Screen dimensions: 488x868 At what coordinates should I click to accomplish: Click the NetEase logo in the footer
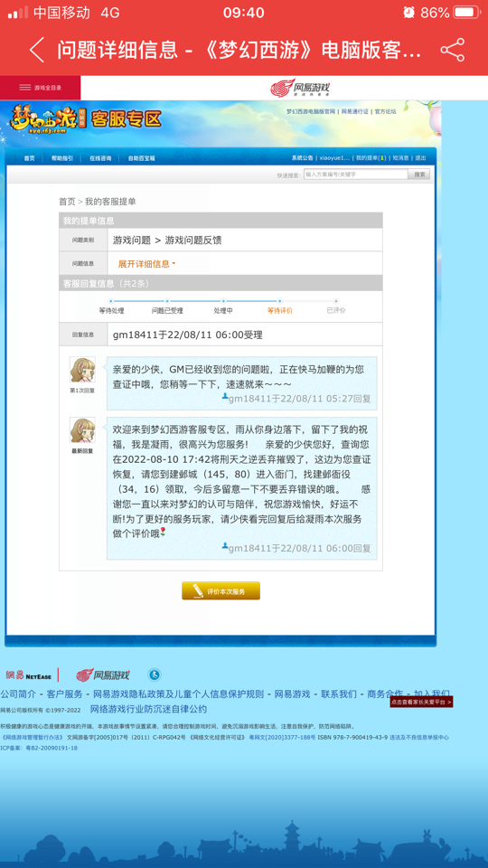click(x=29, y=675)
